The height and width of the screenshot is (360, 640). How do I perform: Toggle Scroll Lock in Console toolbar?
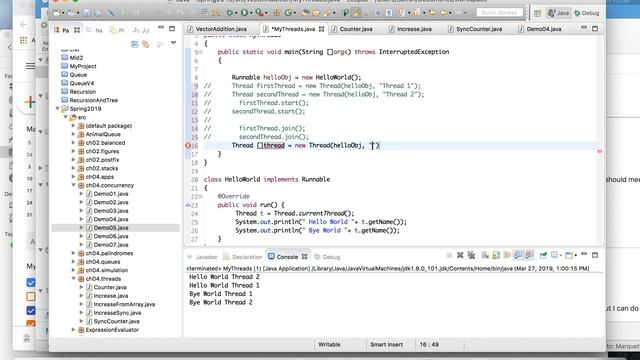point(496,255)
